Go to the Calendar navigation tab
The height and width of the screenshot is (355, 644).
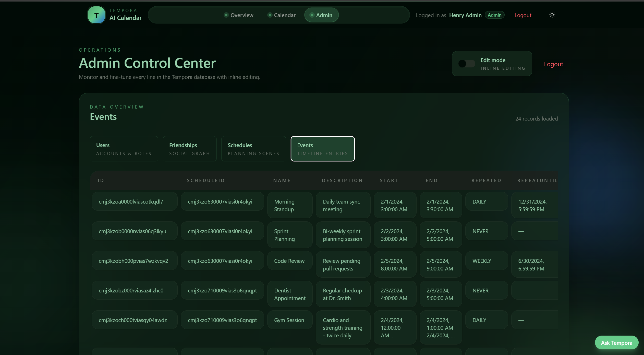[281, 15]
